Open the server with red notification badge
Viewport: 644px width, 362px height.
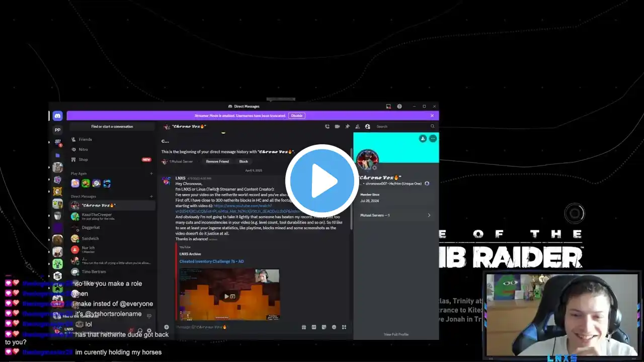point(57,143)
